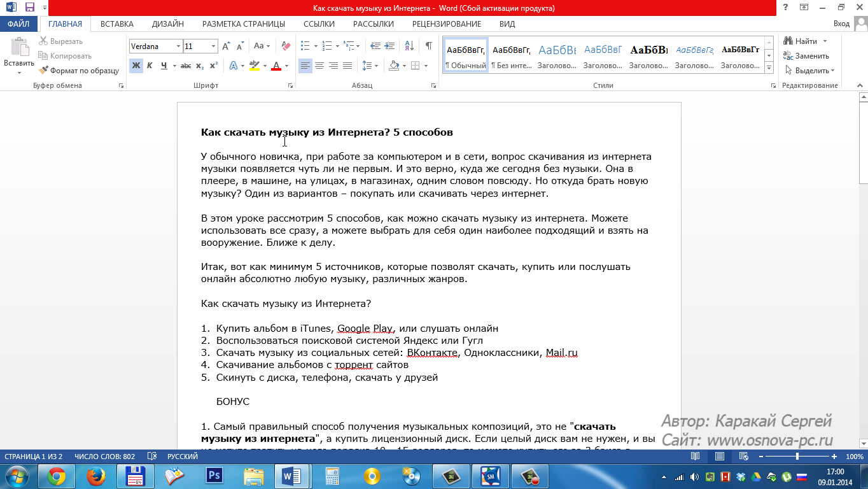Click the zoom slider in the status bar
This screenshot has width=868, height=489.
(797, 457)
